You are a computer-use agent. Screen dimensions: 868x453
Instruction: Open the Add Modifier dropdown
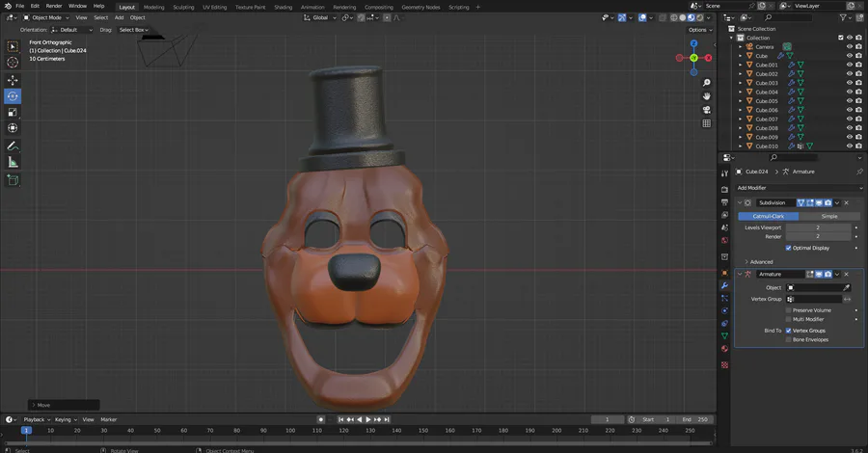[x=800, y=188]
